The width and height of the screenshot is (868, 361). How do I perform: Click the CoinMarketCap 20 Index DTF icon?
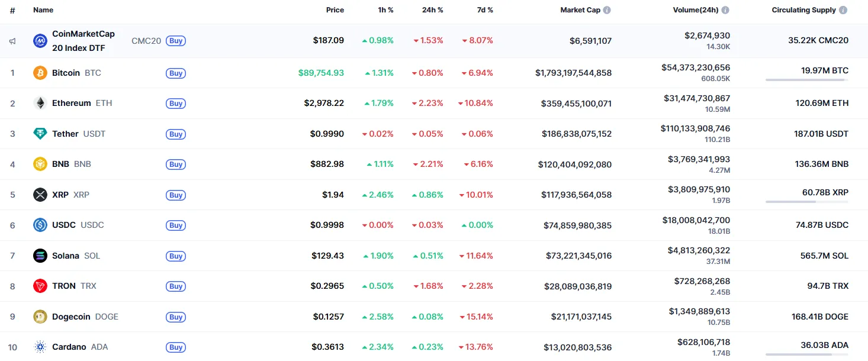pyautogui.click(x=40, y=40)
